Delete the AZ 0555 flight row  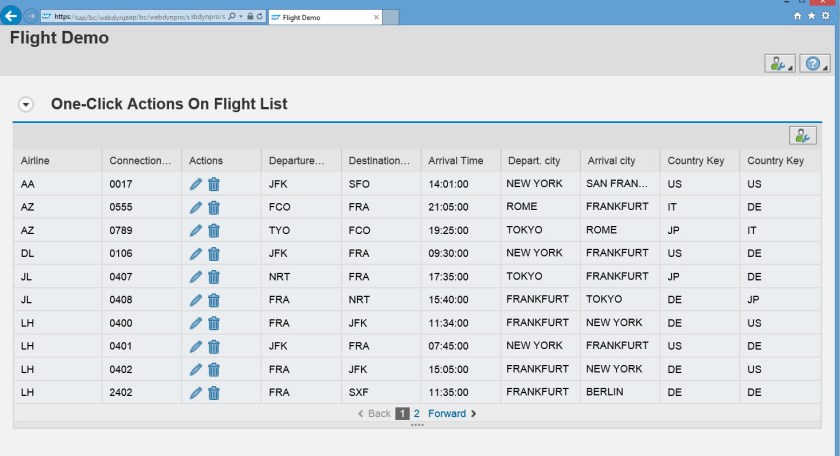[x=214, y=207]
